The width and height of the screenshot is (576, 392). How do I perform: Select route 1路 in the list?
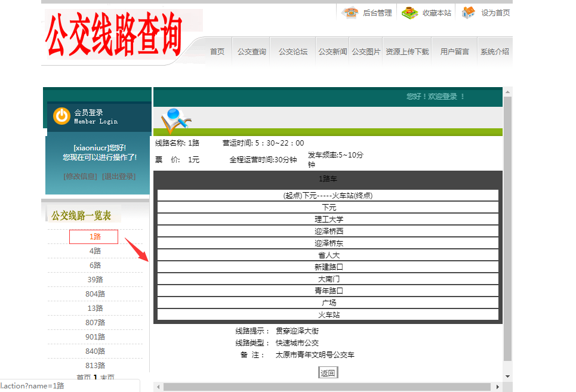[94, 237]
